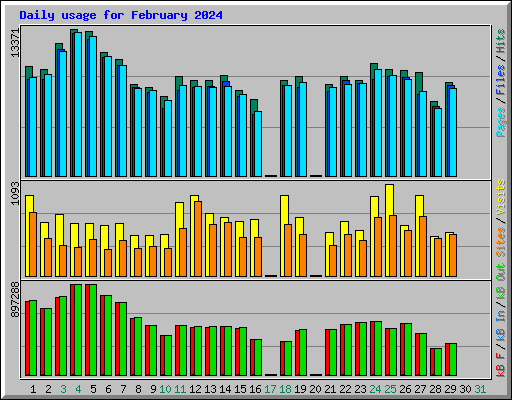Select day 11 on the x-axis

[180, 389]
